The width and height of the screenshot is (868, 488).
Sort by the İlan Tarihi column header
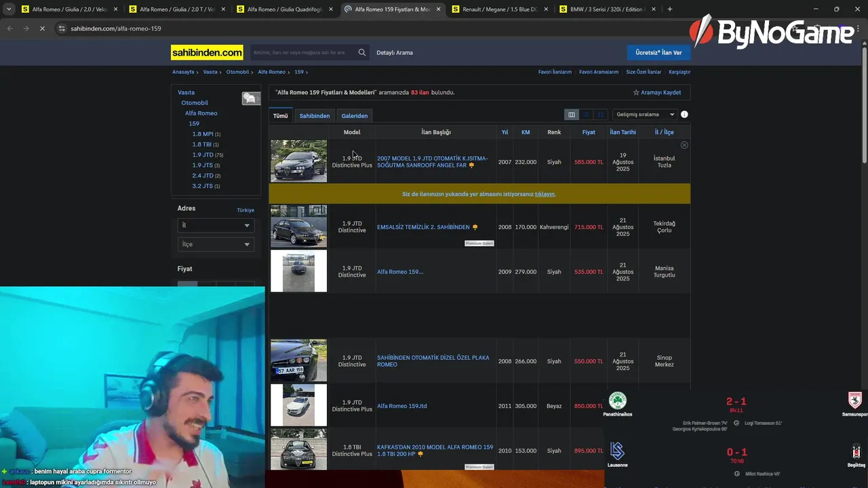(623, 132)
